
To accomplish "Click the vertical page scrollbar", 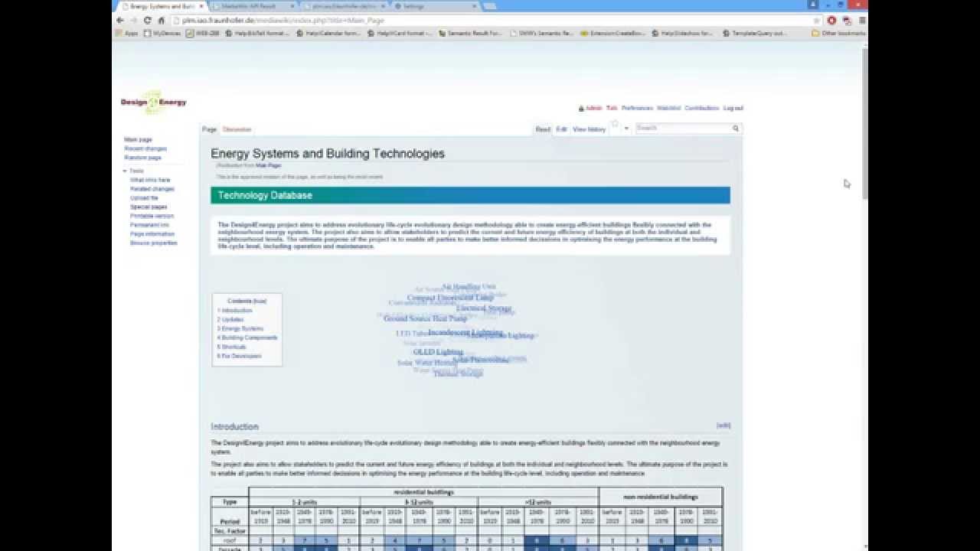I will pos(865,122).
